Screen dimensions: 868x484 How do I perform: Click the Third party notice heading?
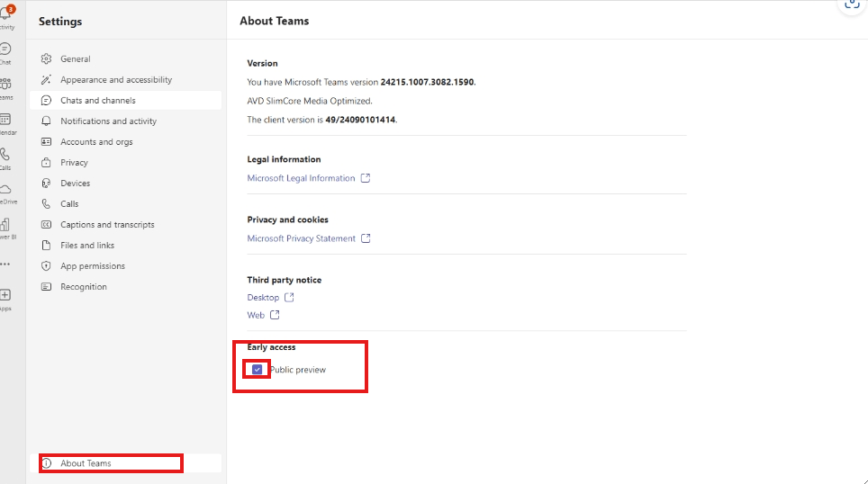click(x=284, y=280)
